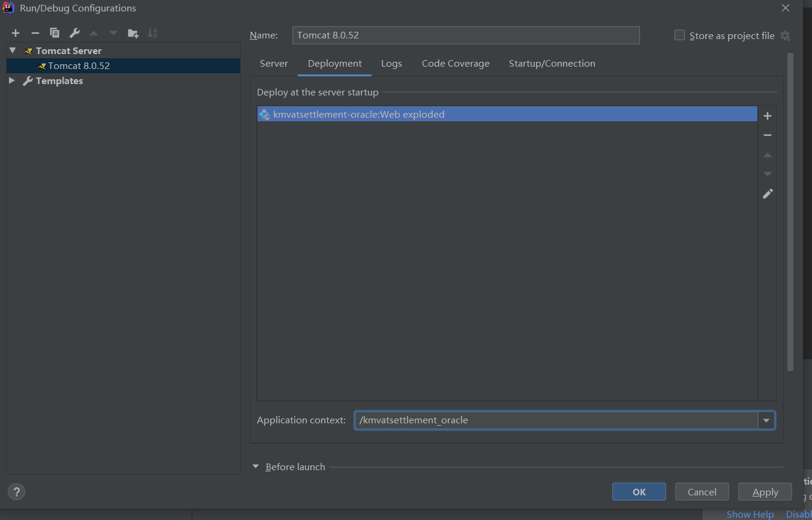The width and height of the screenshot is (812, 520).
Task: Click the Apply button
Action: point(765,492)
